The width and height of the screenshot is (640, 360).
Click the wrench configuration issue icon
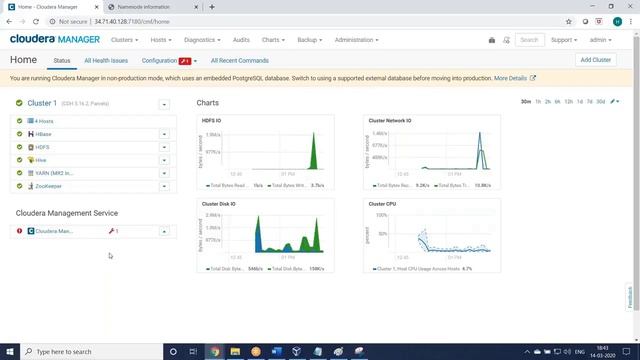pyautogui.click(x=111, y=231)
